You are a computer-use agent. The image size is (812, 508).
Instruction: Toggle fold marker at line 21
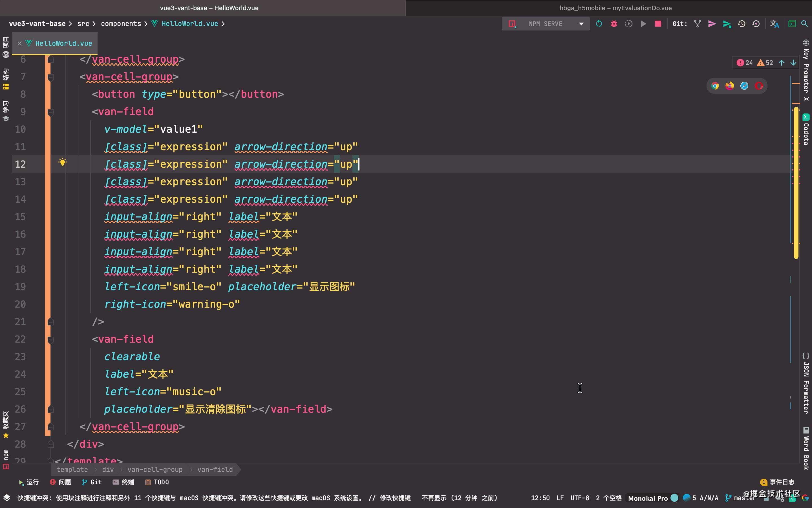(x=51, y=321)
